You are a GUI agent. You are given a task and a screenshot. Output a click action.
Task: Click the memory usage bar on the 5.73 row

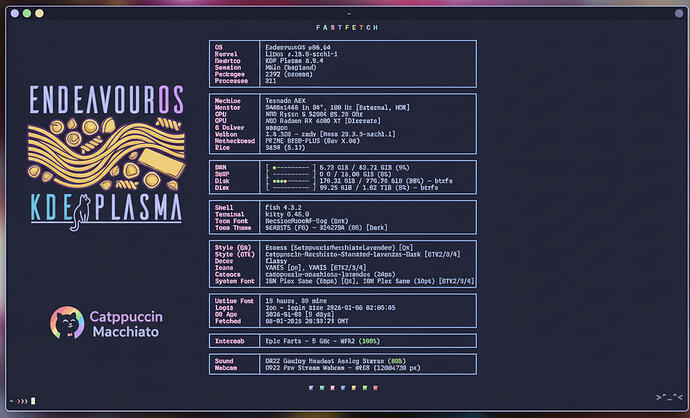[291, 168]
